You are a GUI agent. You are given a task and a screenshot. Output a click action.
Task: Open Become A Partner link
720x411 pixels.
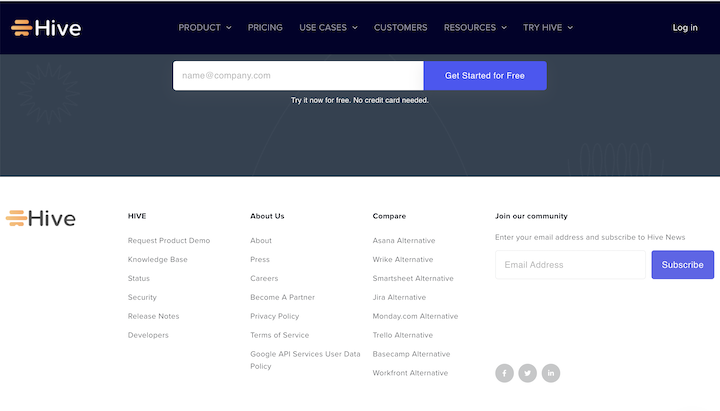pos(282,297)
